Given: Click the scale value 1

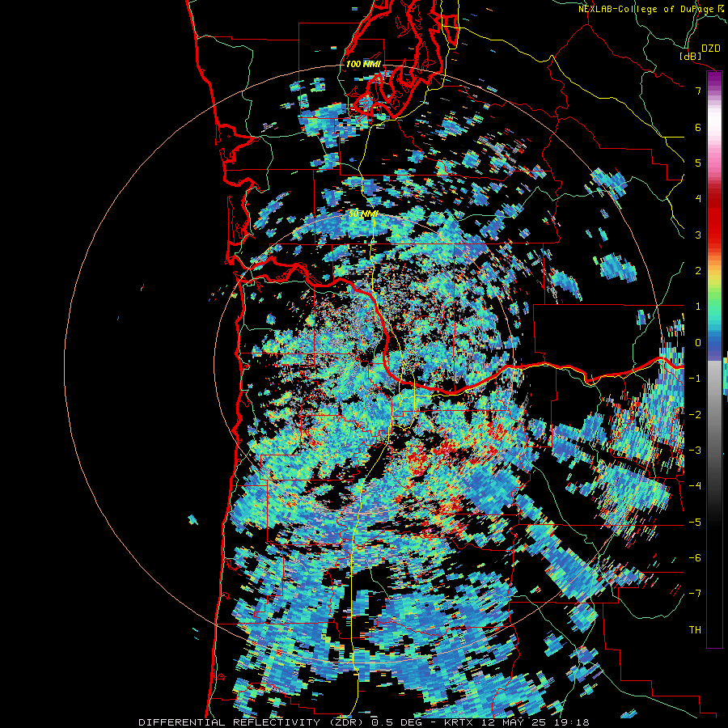Looking at the screenshot, I should pyautogui.click(x=698, y=307).
